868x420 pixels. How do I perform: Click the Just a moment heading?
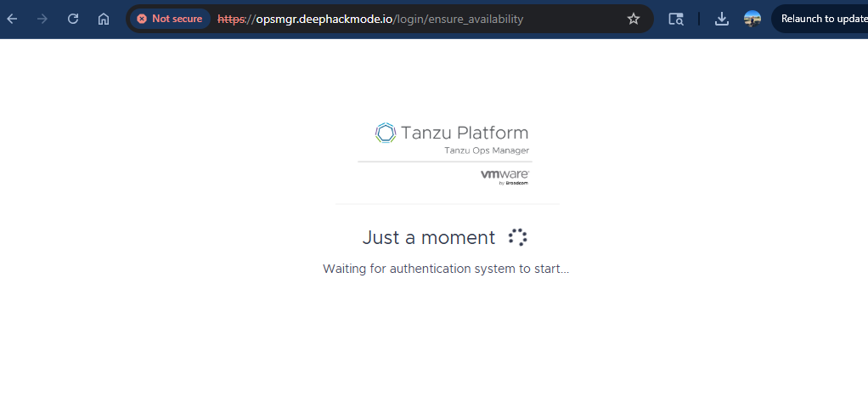pyautogui.click(x=428, y=237)
